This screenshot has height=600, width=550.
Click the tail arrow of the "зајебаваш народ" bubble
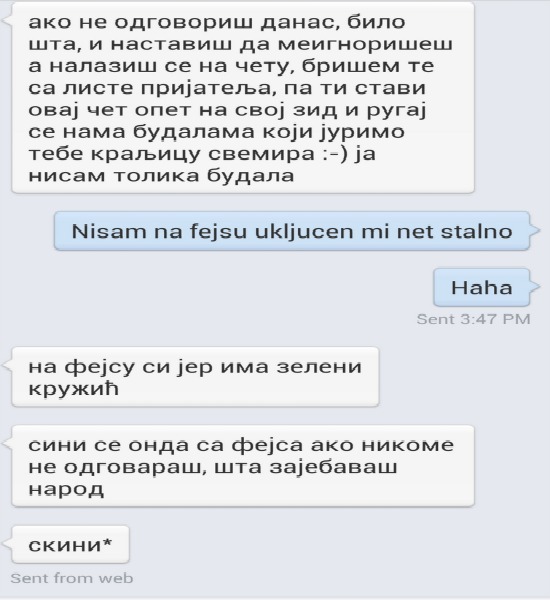7,444
